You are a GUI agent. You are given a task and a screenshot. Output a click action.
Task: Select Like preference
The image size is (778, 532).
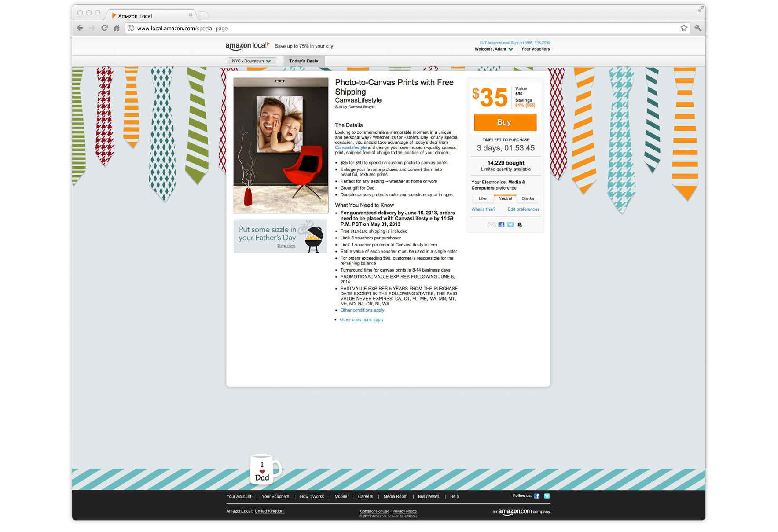click(483, 198)
